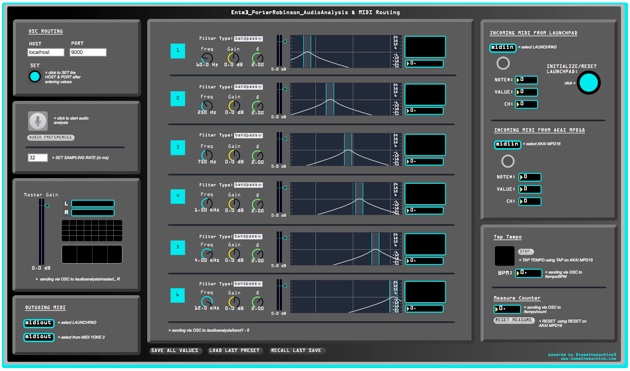Click the yellow Gain knob of band 4
The width and height of the screenshot is (630, 371).
pos(234,204)
